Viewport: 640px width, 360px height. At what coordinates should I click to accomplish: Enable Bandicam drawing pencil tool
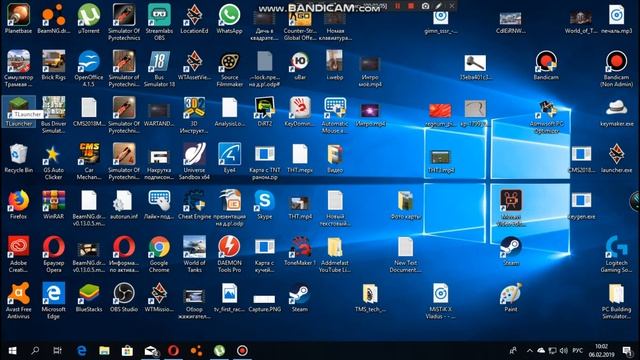click(x=438, y=6)
